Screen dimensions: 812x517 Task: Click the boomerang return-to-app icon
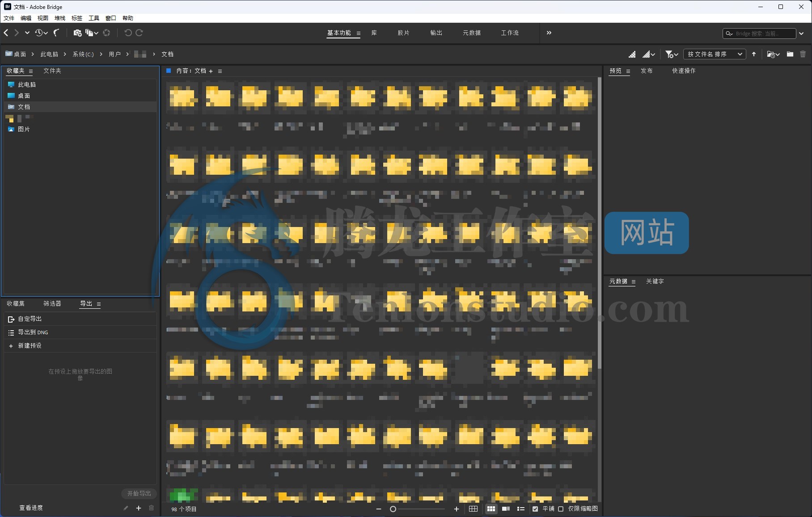56,33
